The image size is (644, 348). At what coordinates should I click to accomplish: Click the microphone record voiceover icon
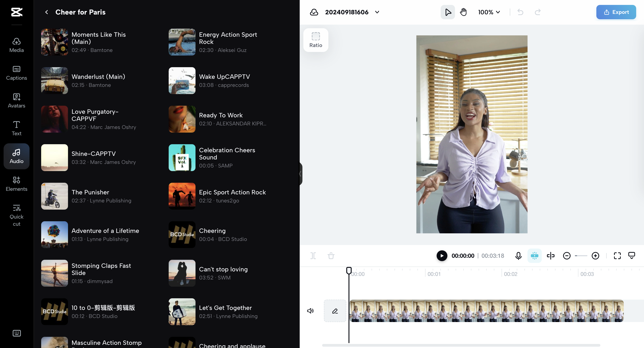(x=518, y=256)
